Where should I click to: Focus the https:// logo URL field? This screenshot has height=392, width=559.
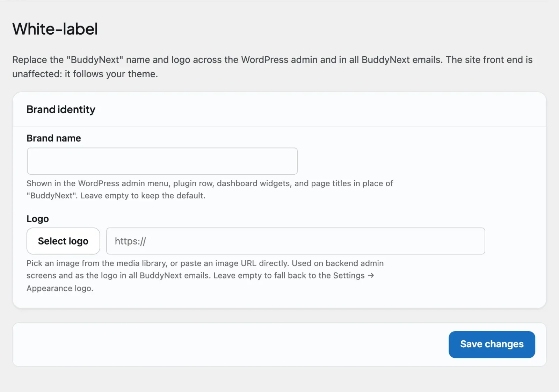click(296, 241)
